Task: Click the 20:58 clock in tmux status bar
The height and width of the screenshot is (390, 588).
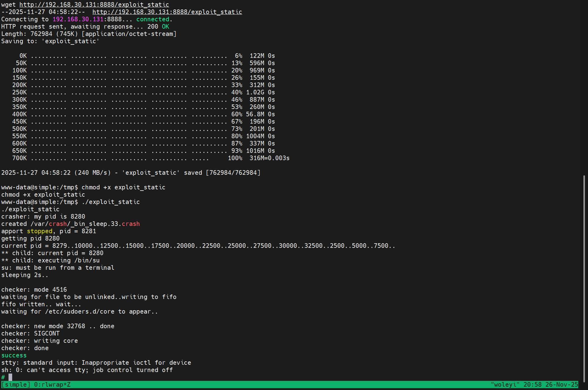Action: click(532, 385)
